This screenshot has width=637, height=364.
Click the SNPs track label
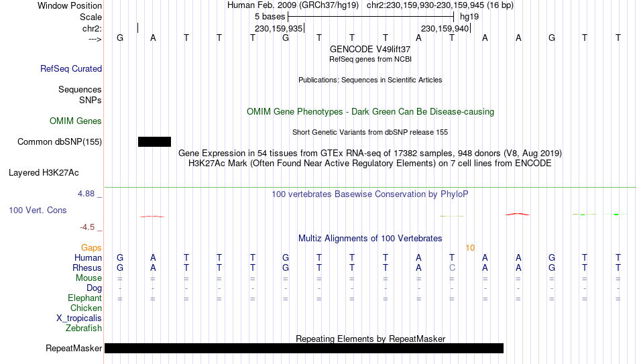click(91, 100)
